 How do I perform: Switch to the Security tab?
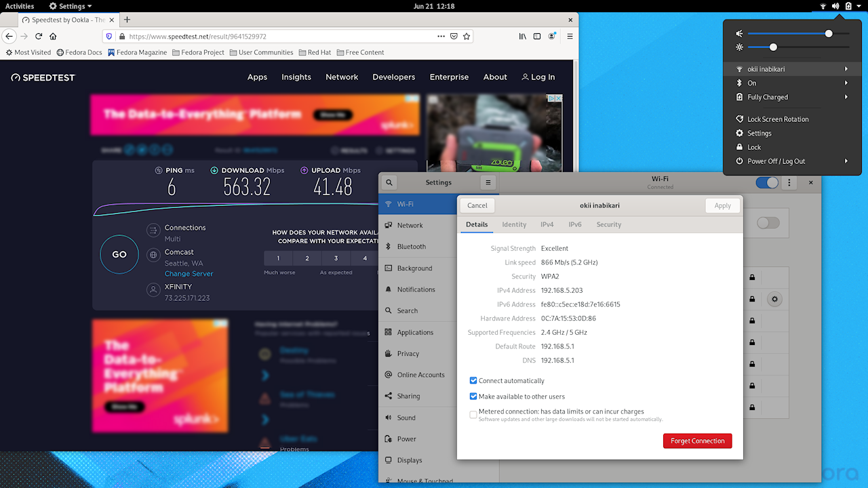tap(608, 224)
